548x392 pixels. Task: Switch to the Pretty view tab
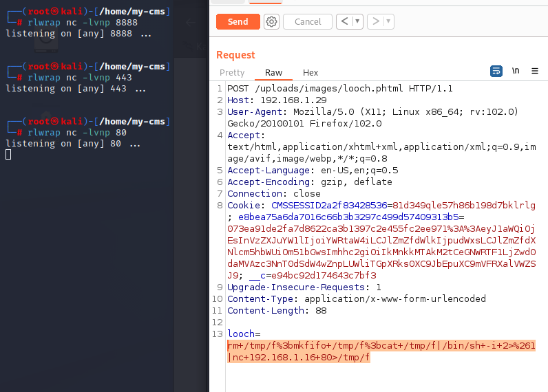(232, 73)
